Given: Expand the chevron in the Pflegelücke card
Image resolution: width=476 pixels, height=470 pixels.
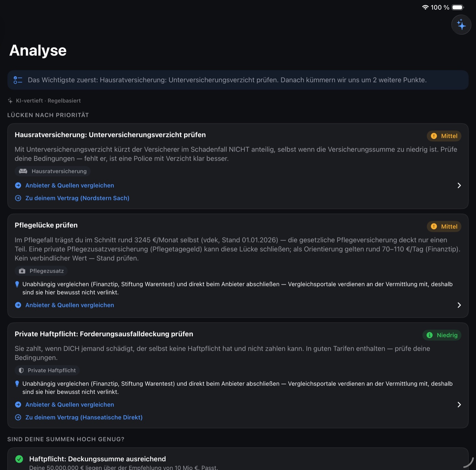Looking at the screenshot, I should coord(459,305).
